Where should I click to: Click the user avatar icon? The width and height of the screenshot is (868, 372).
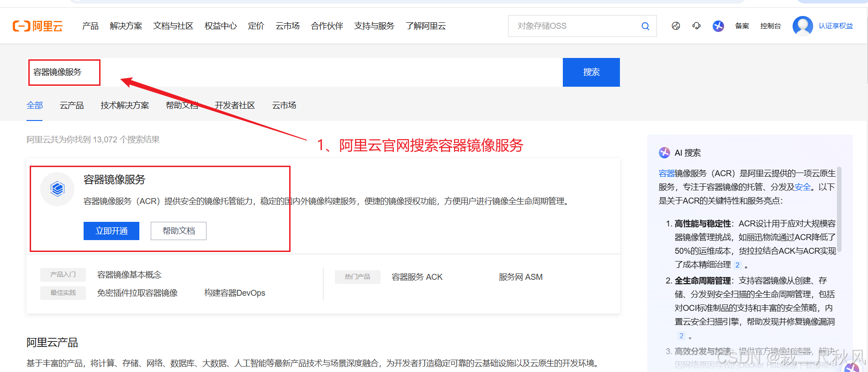point(803,26)
